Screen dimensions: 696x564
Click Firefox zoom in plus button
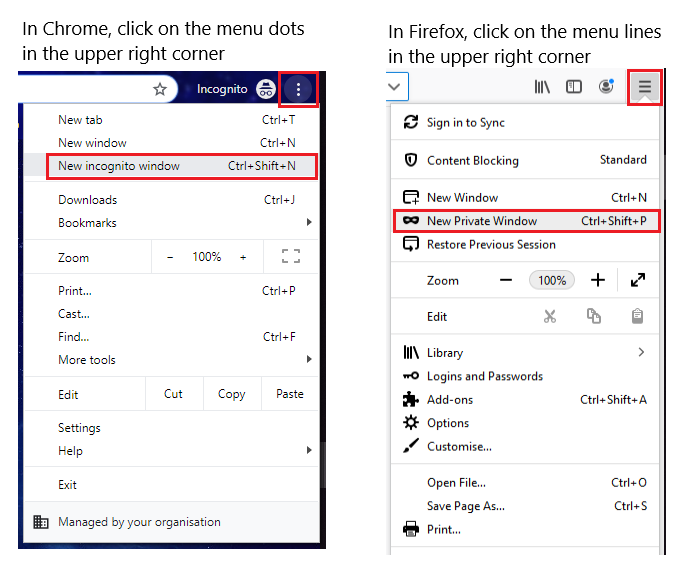point(597,280)
